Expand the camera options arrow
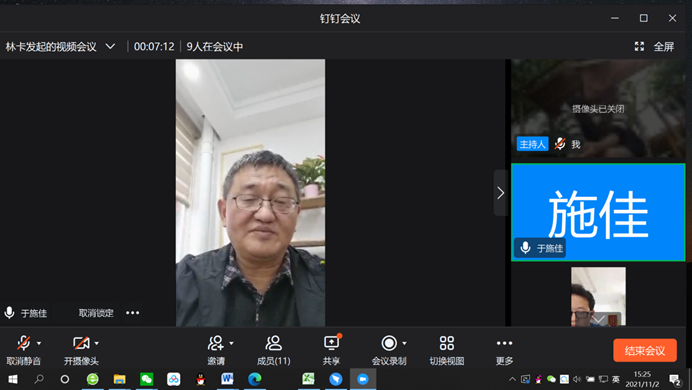This screenshot has height=390, width=692. 97,343
